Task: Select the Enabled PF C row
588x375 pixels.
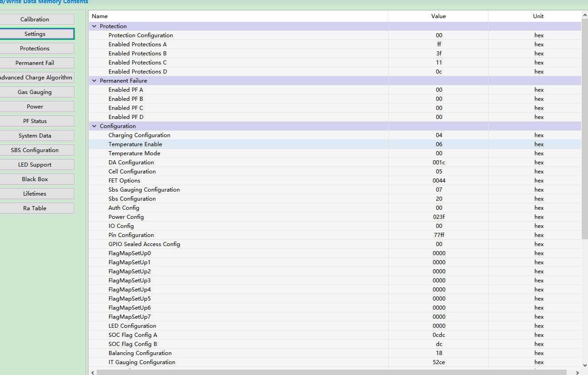Action: [335, 108]
